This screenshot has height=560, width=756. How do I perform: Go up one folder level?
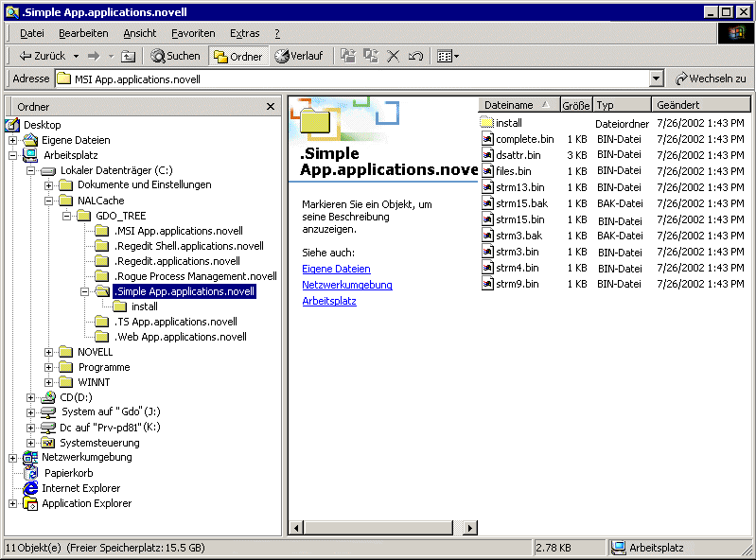[127, 57]
